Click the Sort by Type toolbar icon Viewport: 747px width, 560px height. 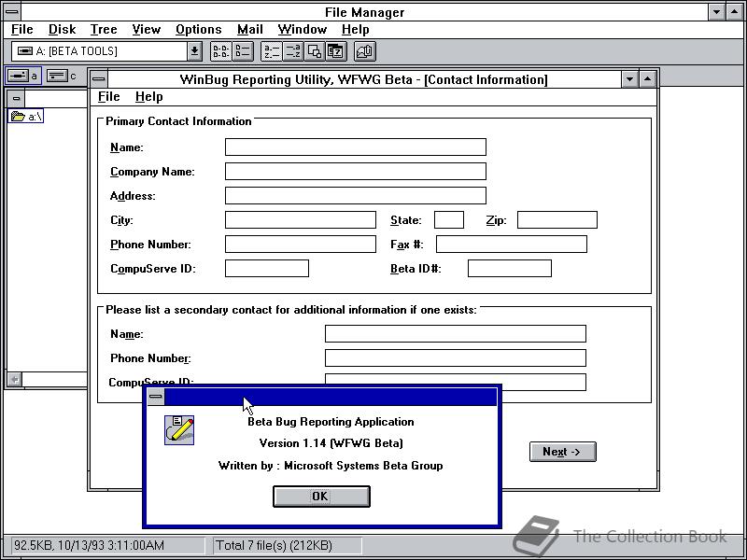point(293,51)
